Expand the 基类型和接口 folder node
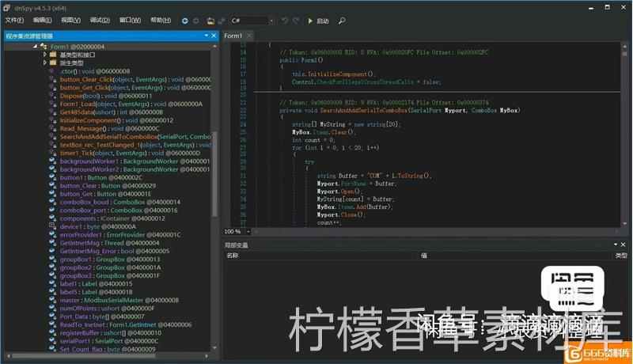Screen dimensions: 633x364 45,55
